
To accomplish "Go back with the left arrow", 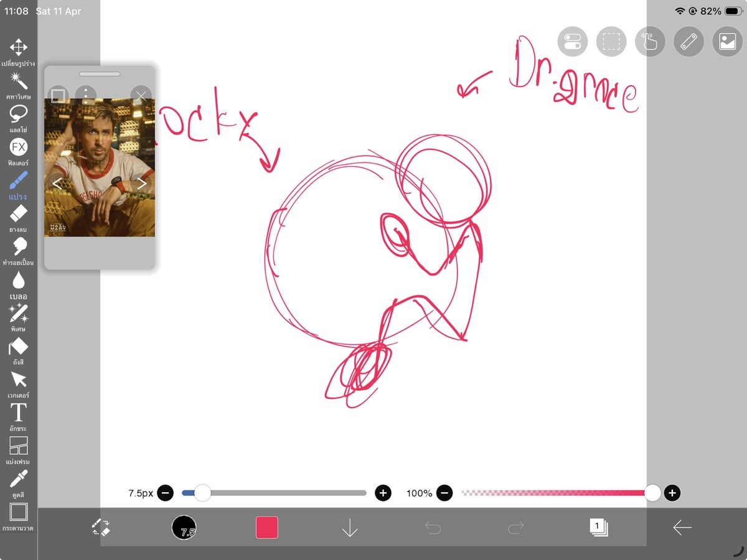I will [x=682, y=528].
